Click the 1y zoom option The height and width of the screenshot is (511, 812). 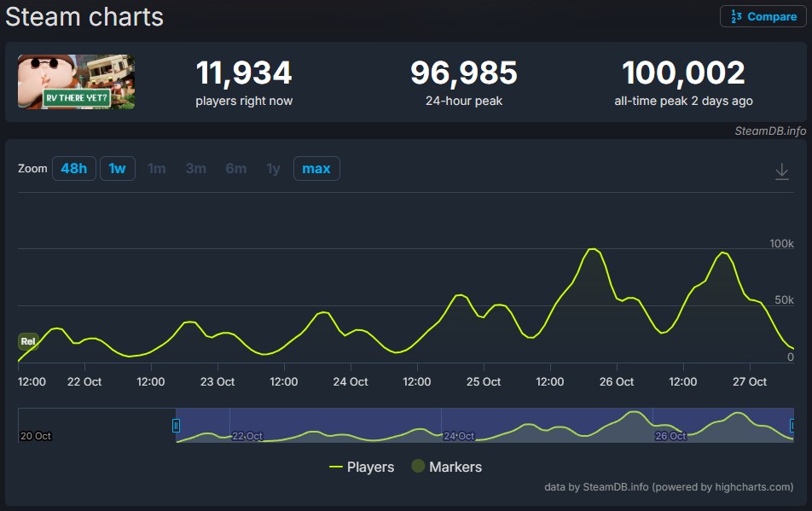[273, 169]
